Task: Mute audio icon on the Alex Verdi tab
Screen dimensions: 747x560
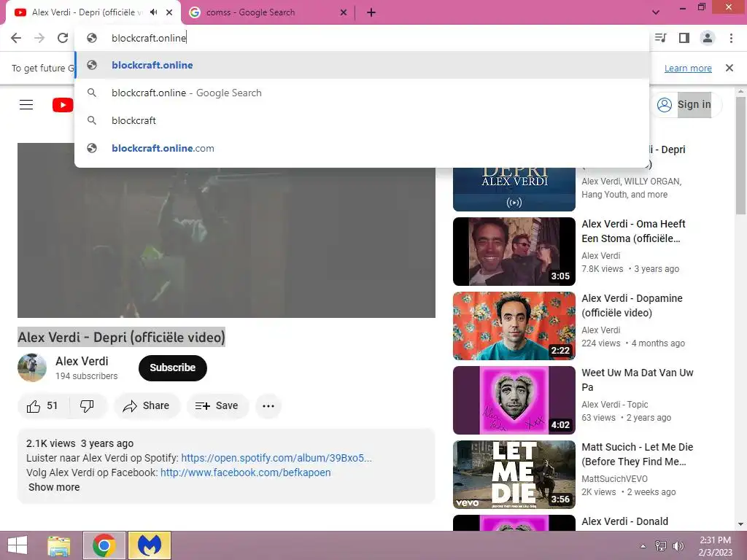Action: click(153, 12)
